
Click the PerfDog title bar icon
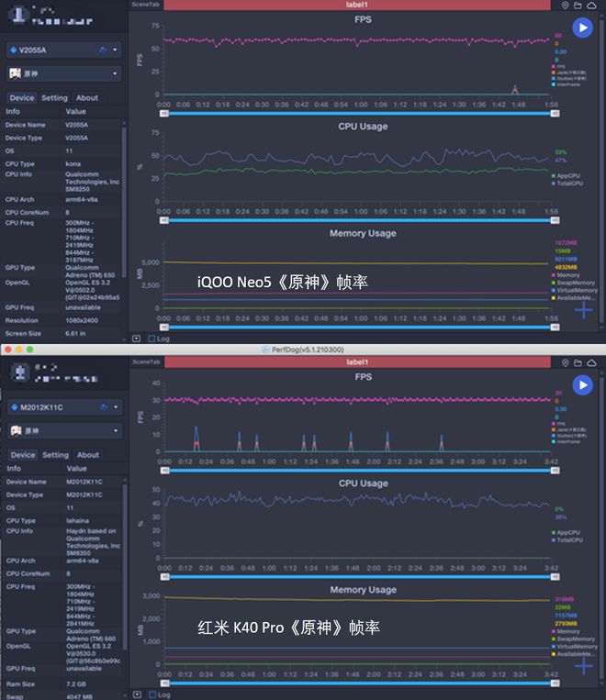[265, 350]
